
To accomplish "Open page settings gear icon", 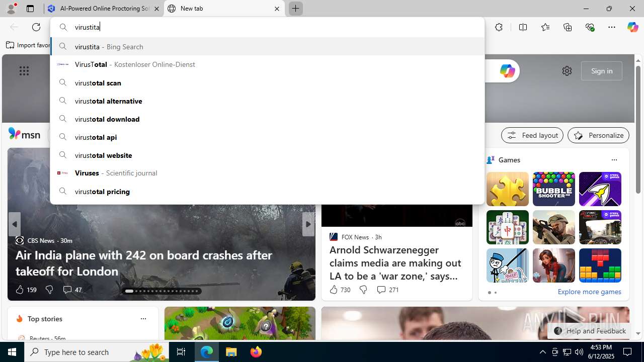I will click(x=567, y=71).
